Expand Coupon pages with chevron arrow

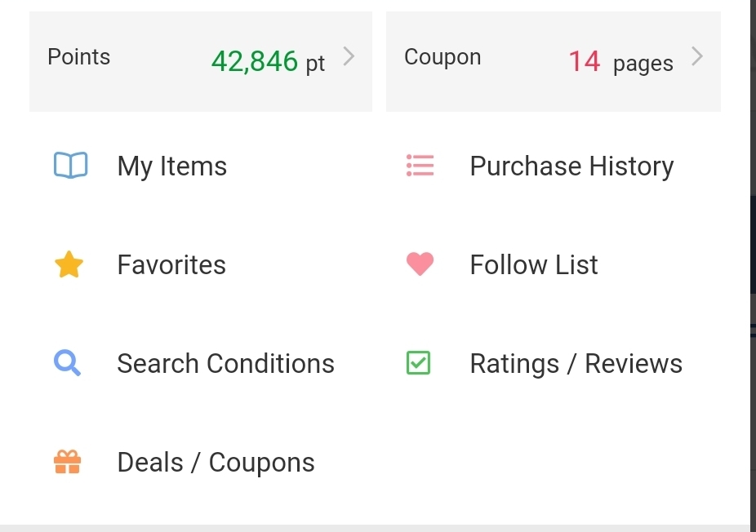click(697, 56)
